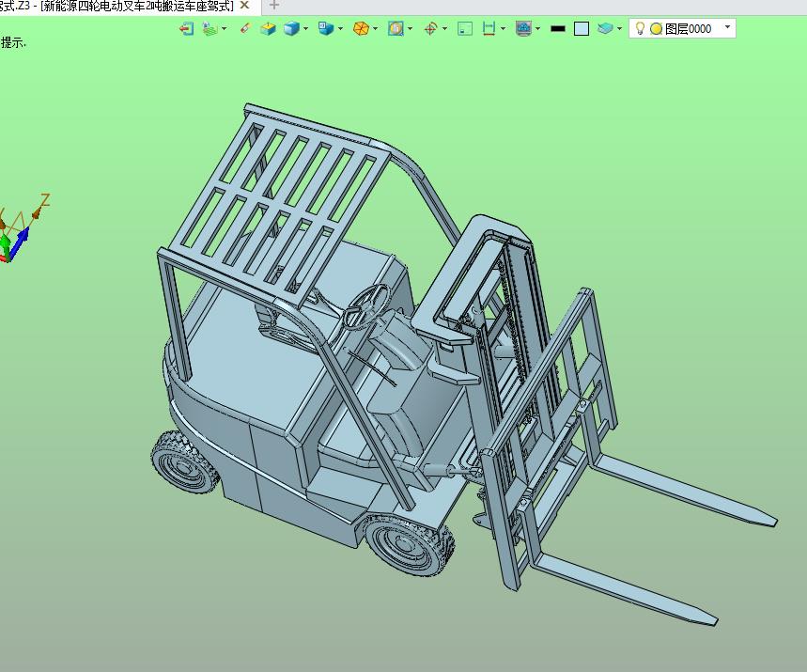Screen dimensions: 807x672
Task: Click the blue shaded cube icon
Action: coord(292,28)
